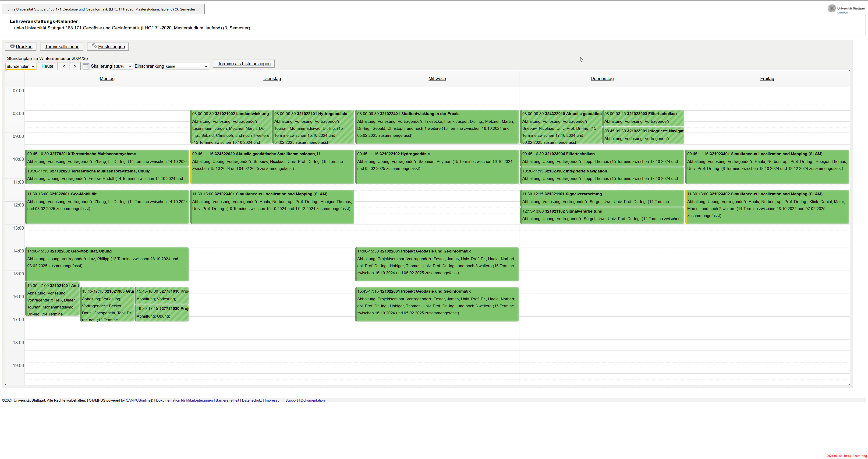Viewport: 868px width, 459px height.
Task: Open Terrestrische Multisensorsysteme, Übung event
Action: tap(107, 175)
